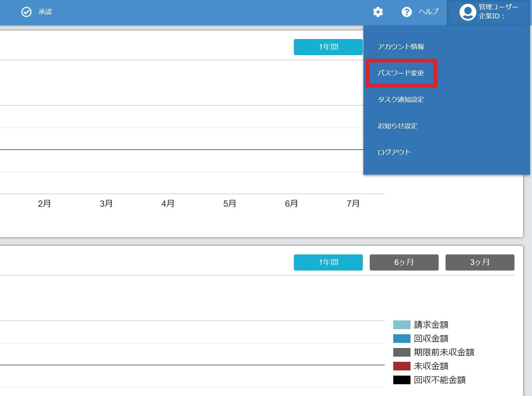This screenshot has width=532, height=396.
Task: Select 1年間 range in lower chart
Action: coord(328,262)
